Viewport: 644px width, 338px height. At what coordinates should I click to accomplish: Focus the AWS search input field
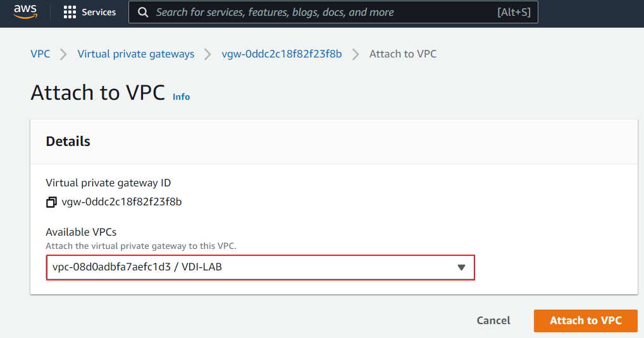(316, 13)
